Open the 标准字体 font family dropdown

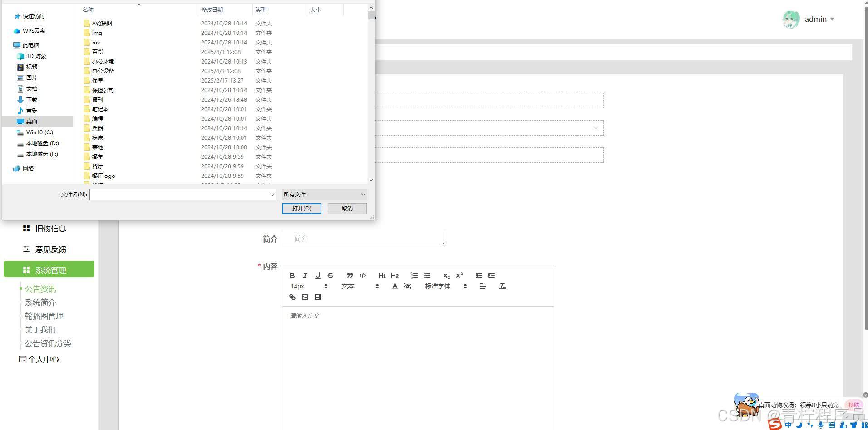[x=446, y=286]
